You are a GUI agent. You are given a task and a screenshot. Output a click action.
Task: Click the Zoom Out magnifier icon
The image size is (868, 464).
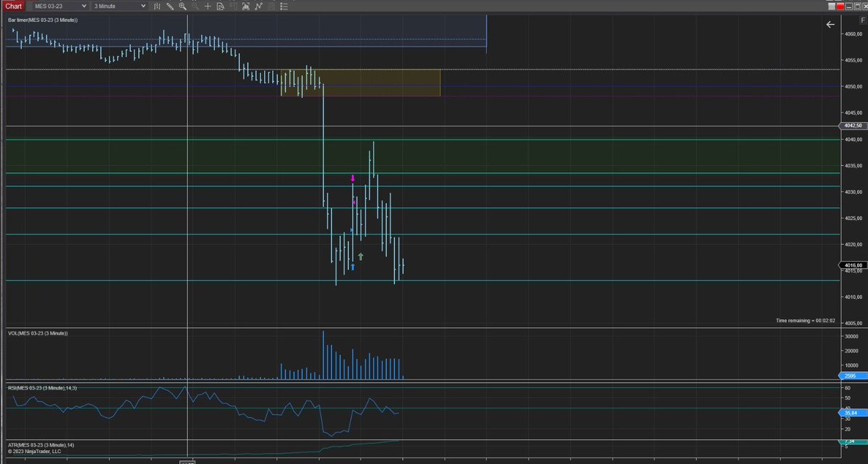coord(195,6)
